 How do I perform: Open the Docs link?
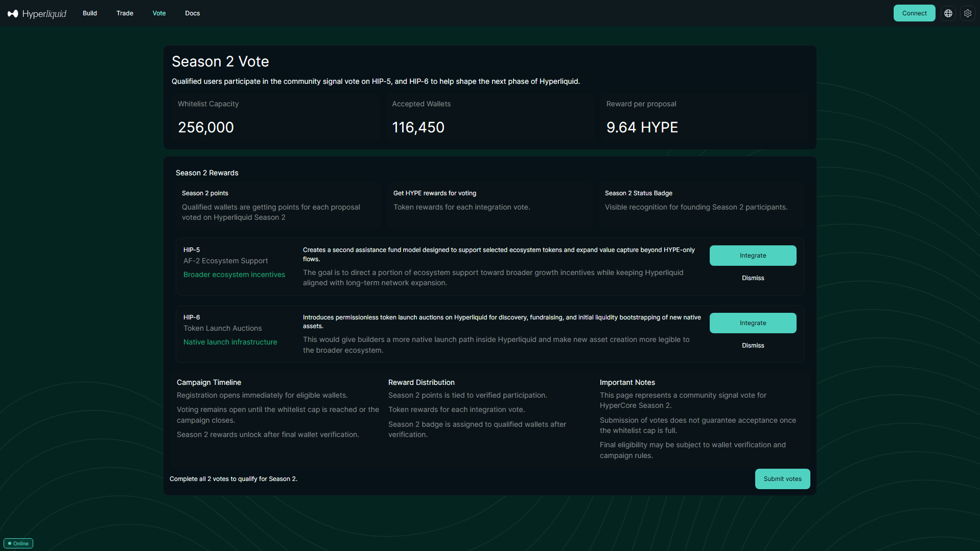point(192,13)
